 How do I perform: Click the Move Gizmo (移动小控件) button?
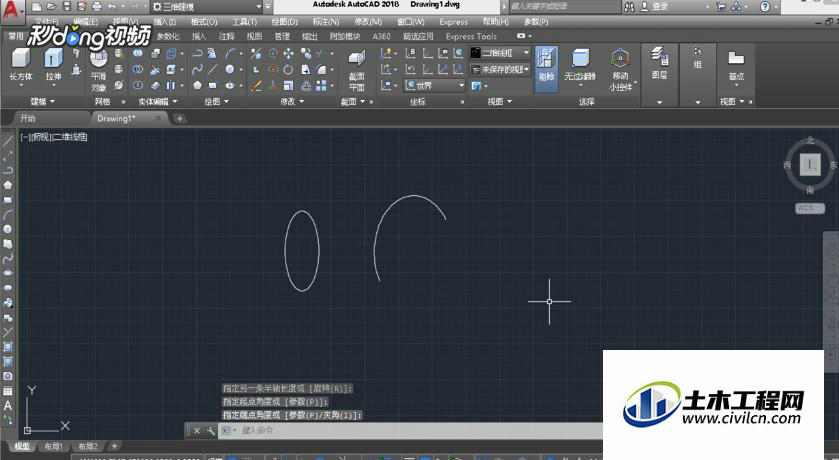click(620, 70)
